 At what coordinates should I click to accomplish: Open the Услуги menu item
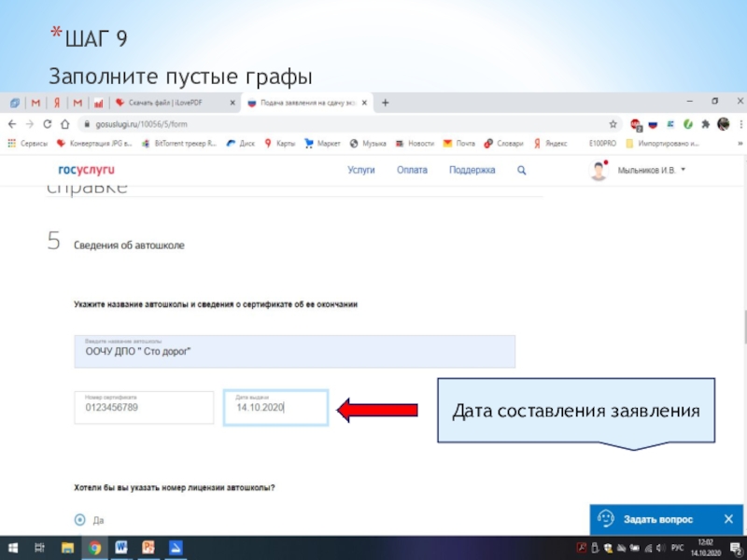tap(361, 171)
